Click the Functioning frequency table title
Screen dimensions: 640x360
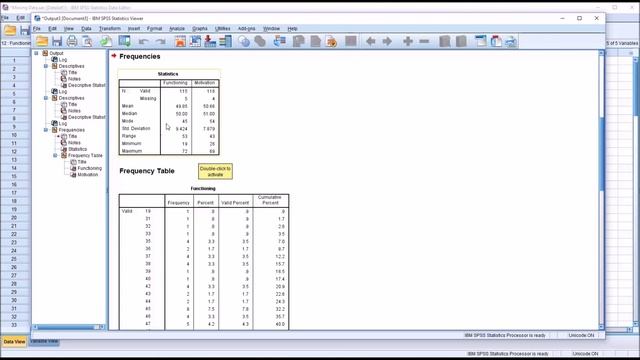(x=203, y=189)
